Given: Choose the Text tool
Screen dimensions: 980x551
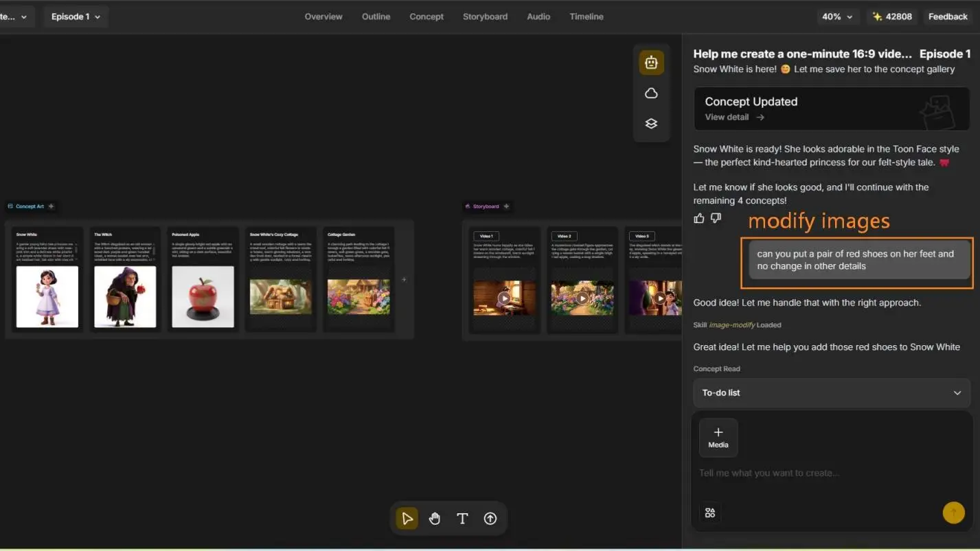Looking at the screenshot, I should click(462, 518).
